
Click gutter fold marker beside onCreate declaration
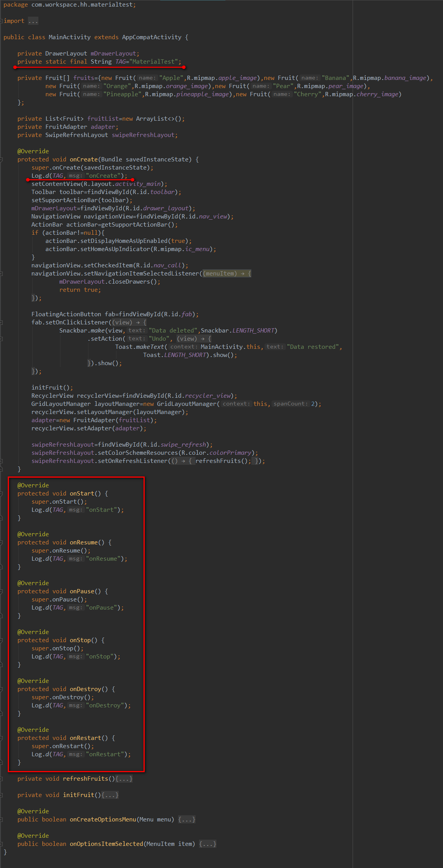click(2, 159)
